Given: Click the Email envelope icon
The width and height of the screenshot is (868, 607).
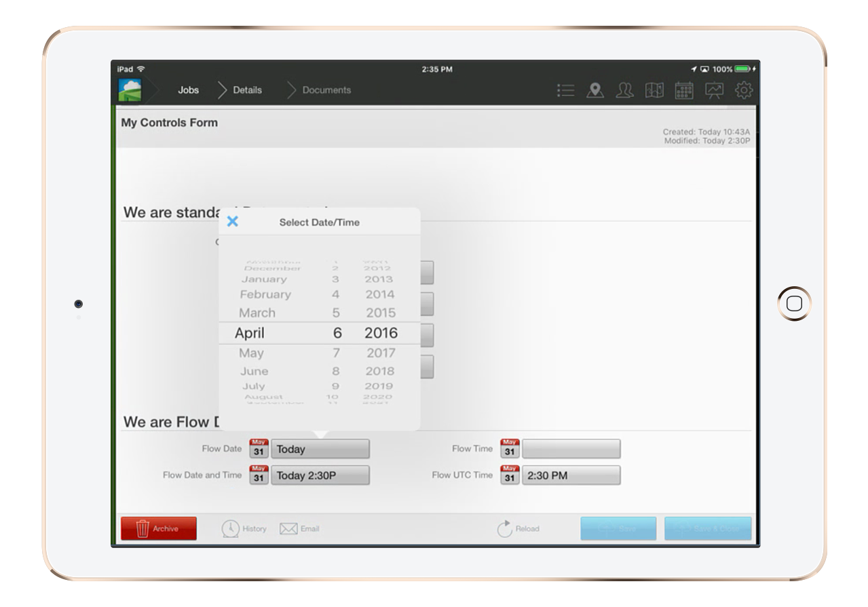Looking at the screenshot, I should point(289,529).
